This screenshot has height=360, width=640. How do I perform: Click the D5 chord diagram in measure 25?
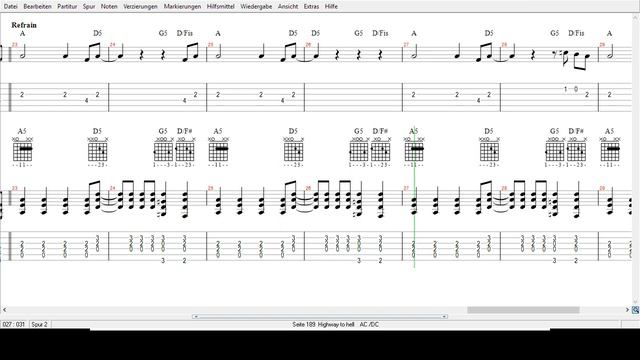coord(293,152)
